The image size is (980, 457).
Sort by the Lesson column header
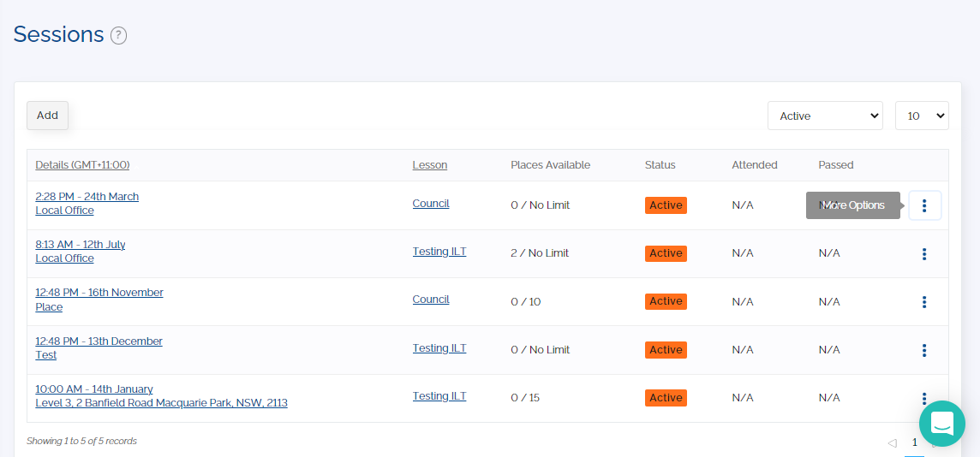[429, 165]
